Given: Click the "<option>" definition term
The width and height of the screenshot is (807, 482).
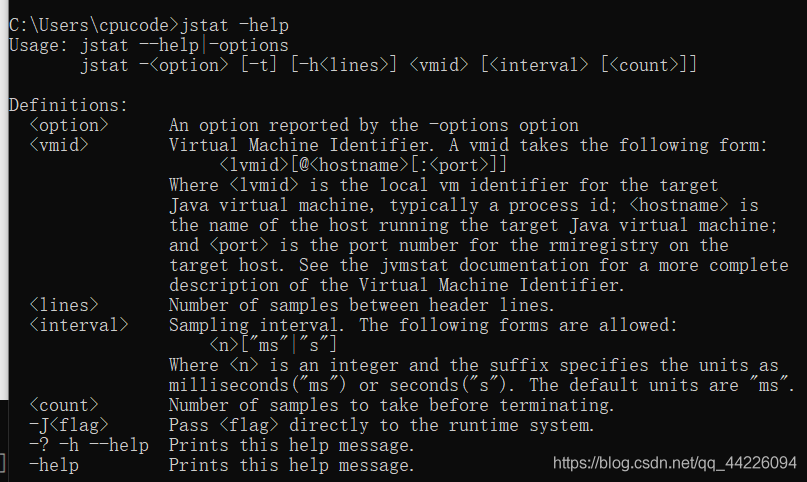Looking at the screenshot, I should [x=68, y=125].
